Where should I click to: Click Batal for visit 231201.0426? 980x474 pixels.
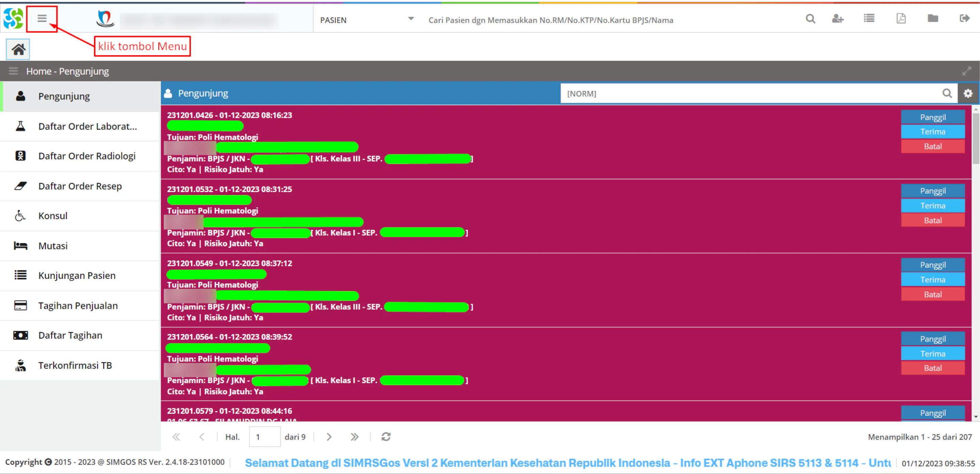click(x=932, y=146)
